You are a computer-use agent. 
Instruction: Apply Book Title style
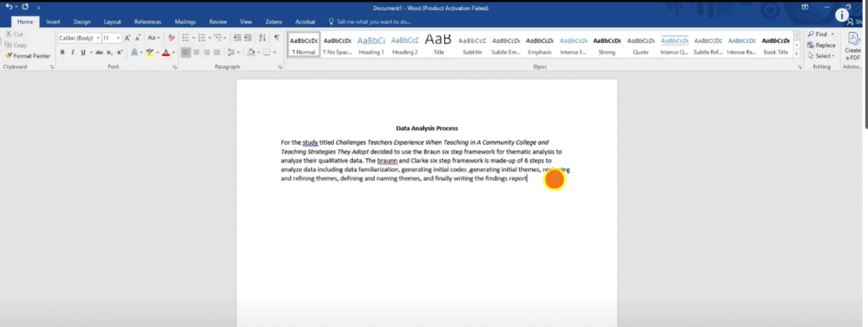pos(776,45)
